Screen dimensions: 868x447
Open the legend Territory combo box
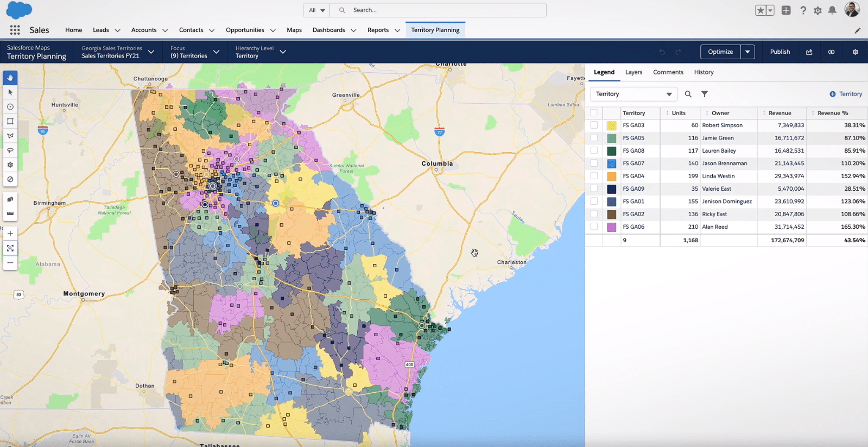pos(633,94)
